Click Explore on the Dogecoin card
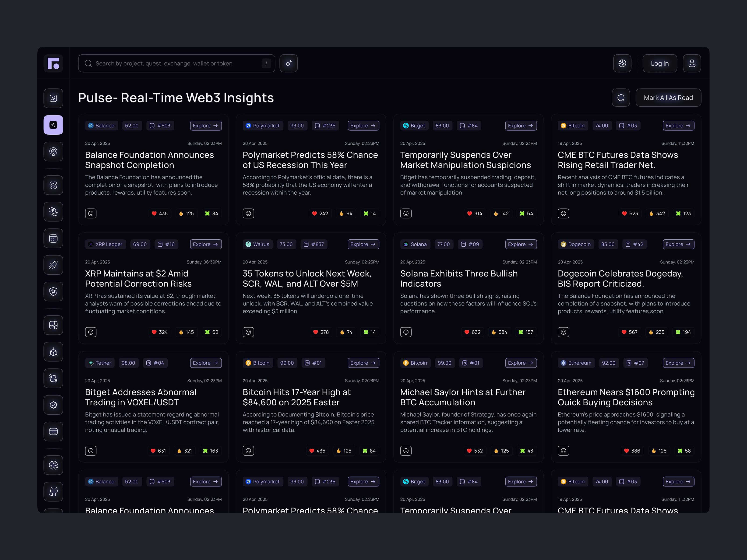The height and width of the screenshot is (560, 747). pyautogui.click(x=678, y=244)
